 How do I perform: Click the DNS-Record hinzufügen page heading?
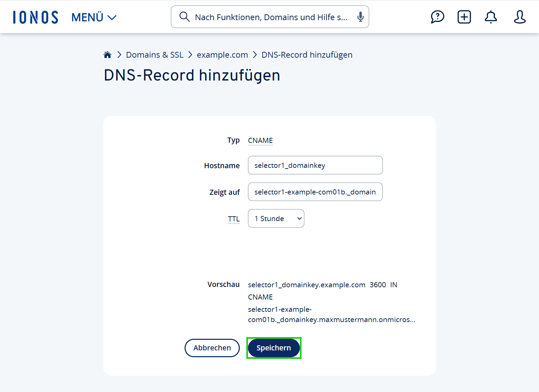(192, 75)
